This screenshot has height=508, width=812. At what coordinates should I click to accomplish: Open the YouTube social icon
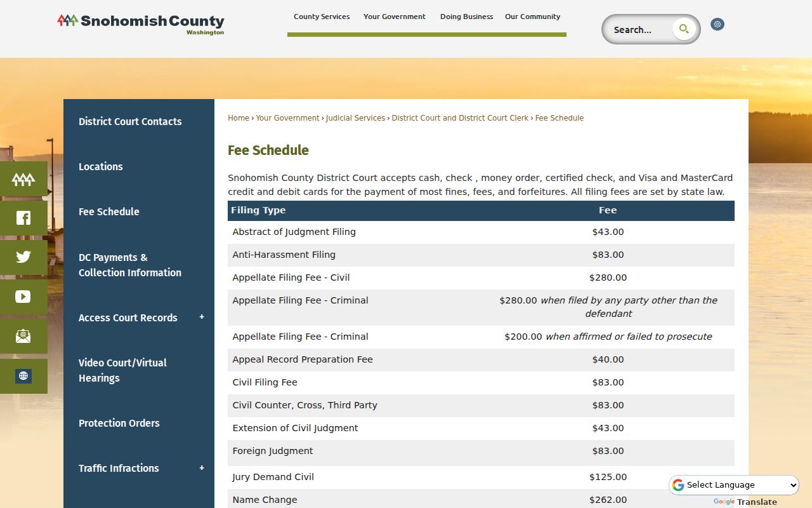(x=23, y=297)
